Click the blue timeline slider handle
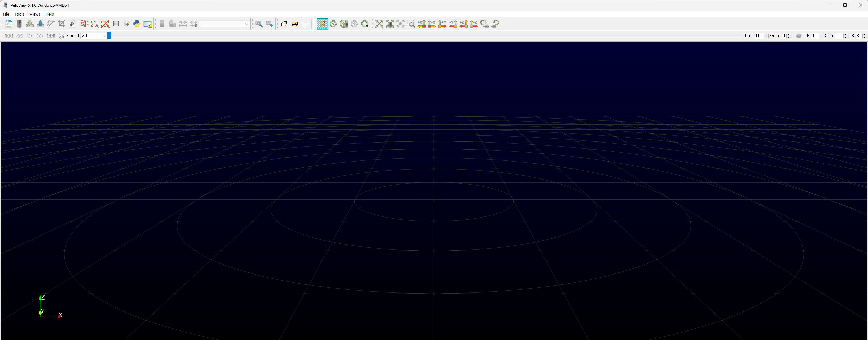 point(109,36)
